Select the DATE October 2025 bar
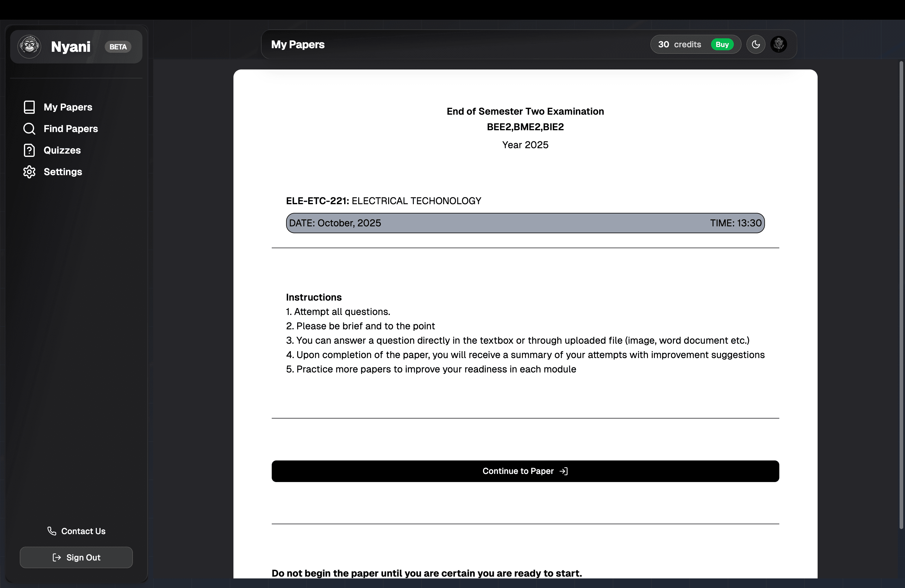This screenshot has width=905, height=588. 525,223
